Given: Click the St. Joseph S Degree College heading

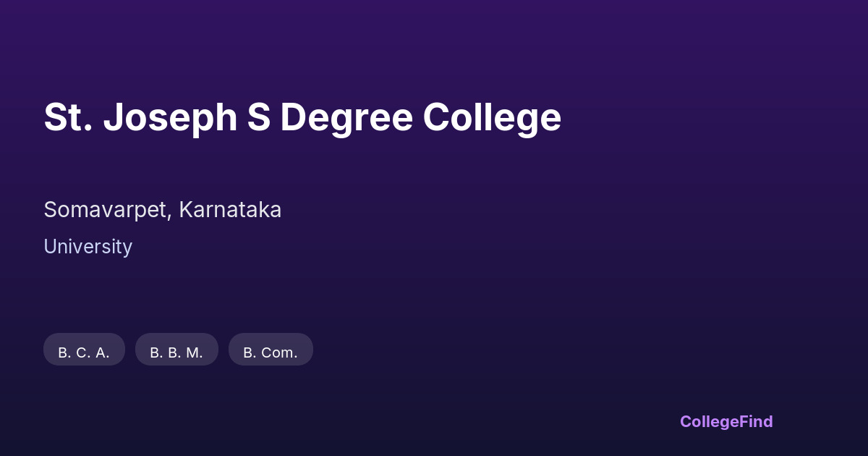Looking at the screenshot, I should pos(302,117).
